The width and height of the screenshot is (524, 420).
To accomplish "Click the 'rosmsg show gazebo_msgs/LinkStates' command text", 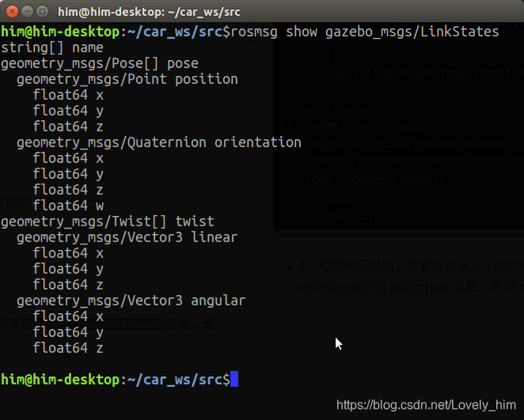I will [x=365, y=32].
